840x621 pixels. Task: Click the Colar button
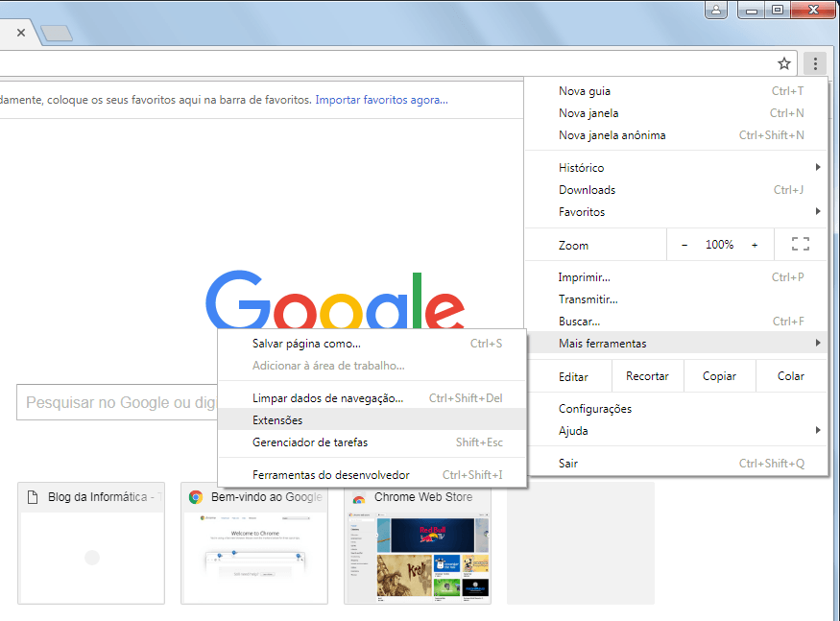[x=791, y=376]
